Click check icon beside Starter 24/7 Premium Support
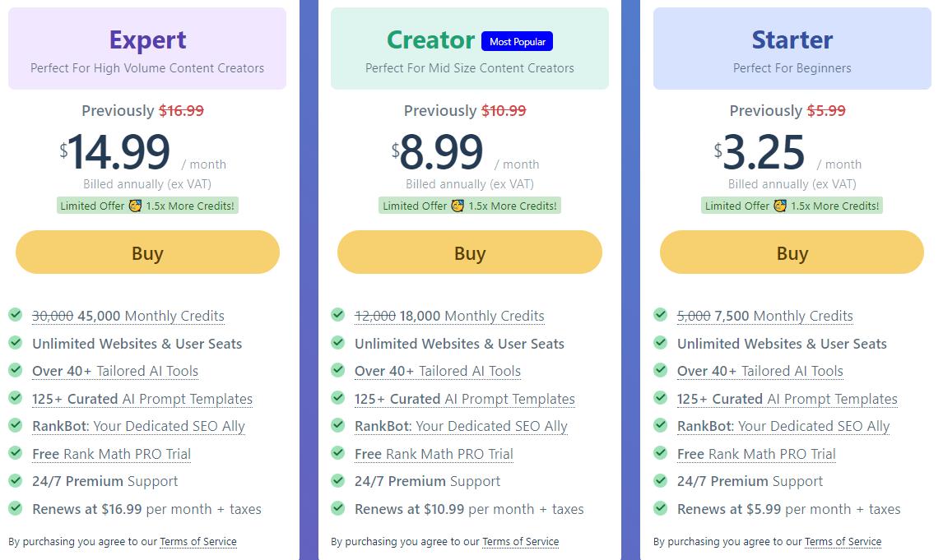 coord(661,480)
